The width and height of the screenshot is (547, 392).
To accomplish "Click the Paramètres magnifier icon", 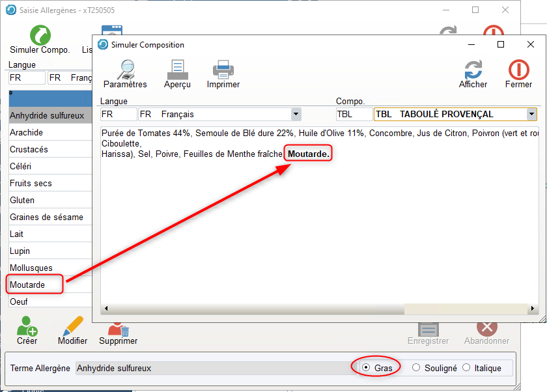I will pos(124,69).
